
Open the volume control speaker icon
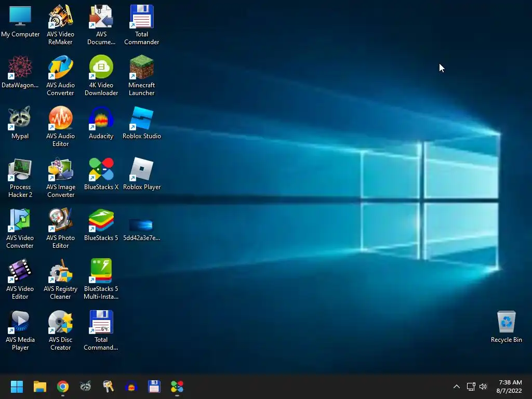pyautogui.click(x=483, y=387)
